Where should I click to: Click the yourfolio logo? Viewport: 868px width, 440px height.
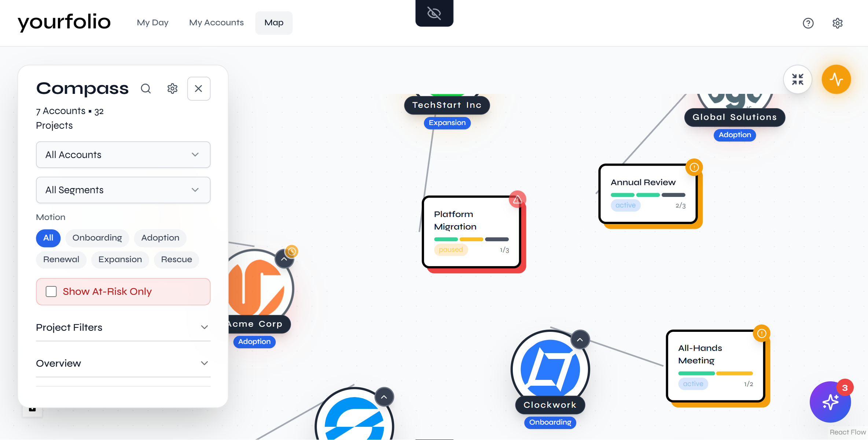[x=64, y=22]
